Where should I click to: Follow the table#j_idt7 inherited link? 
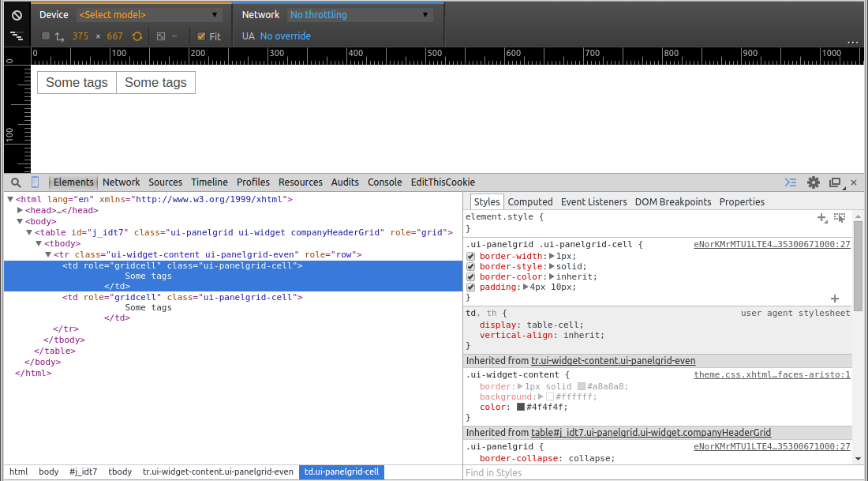(651, 433)
